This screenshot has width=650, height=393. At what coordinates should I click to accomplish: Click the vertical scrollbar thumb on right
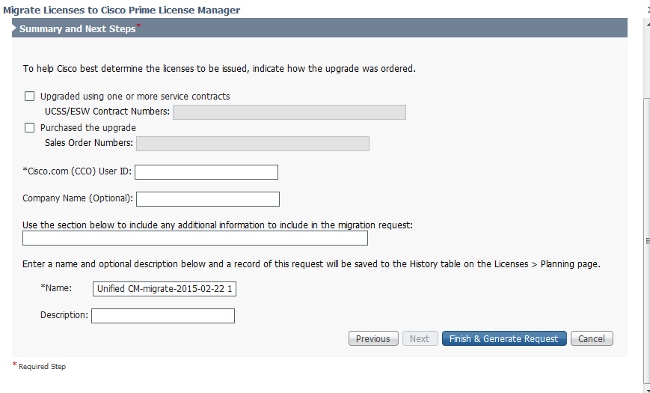(647, 240)
